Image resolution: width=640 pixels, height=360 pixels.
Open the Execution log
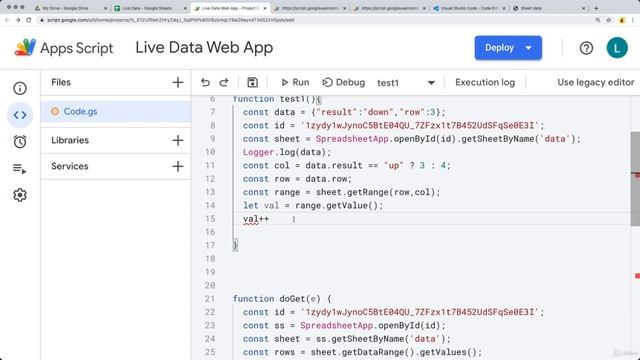coord(485,82)
